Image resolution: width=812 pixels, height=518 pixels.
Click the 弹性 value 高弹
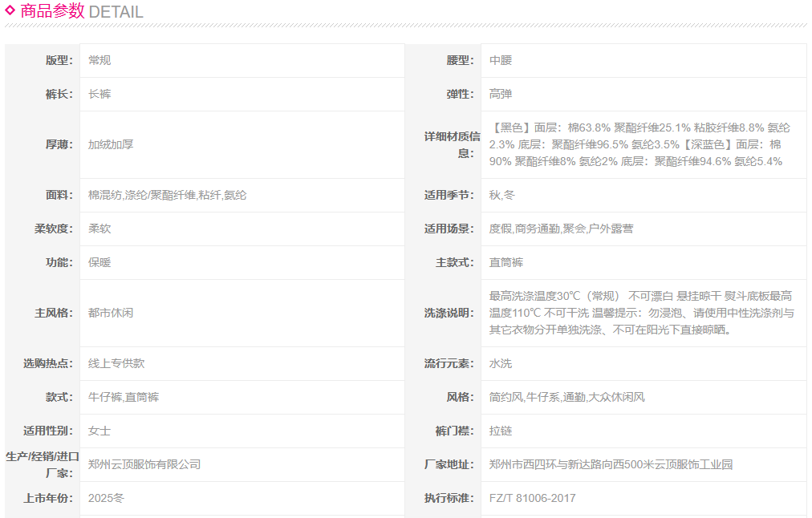click(501, 94)
